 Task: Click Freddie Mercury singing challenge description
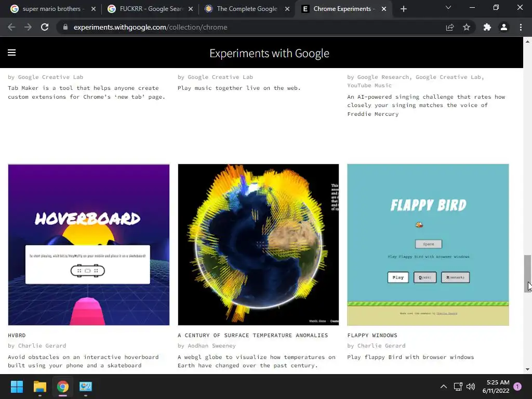(x=426, y=105)
